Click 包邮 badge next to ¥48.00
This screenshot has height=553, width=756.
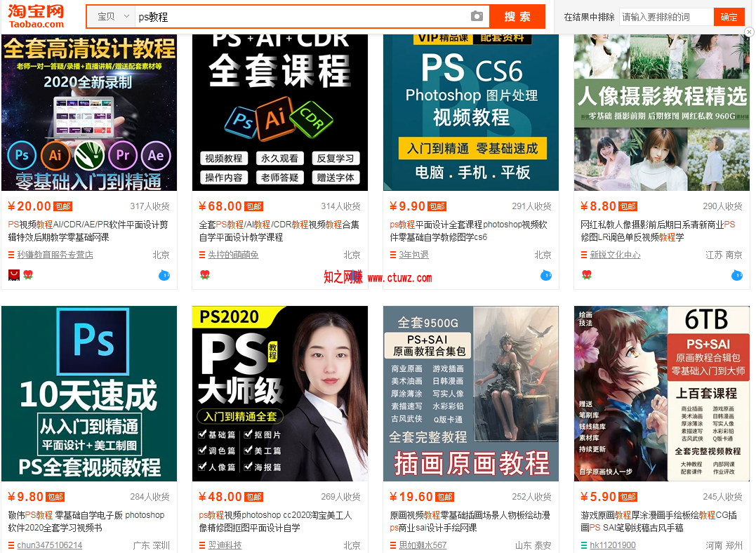(x=253, y=497)
